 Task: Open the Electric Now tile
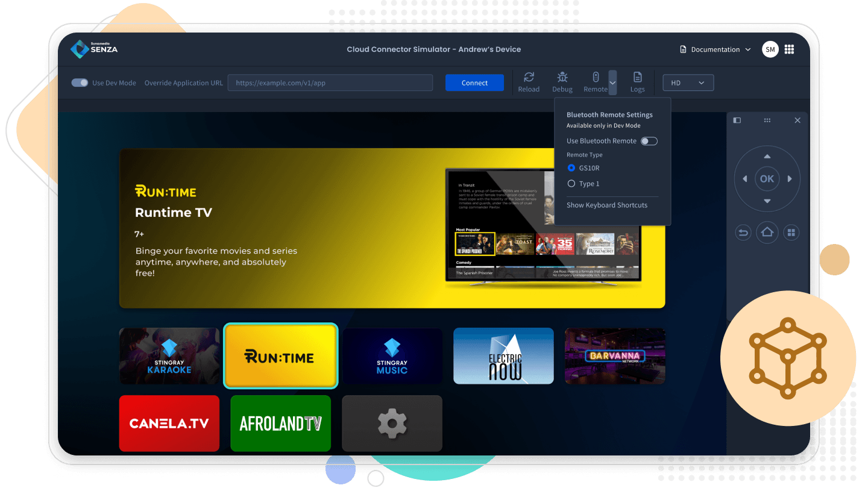pos(503,356)
